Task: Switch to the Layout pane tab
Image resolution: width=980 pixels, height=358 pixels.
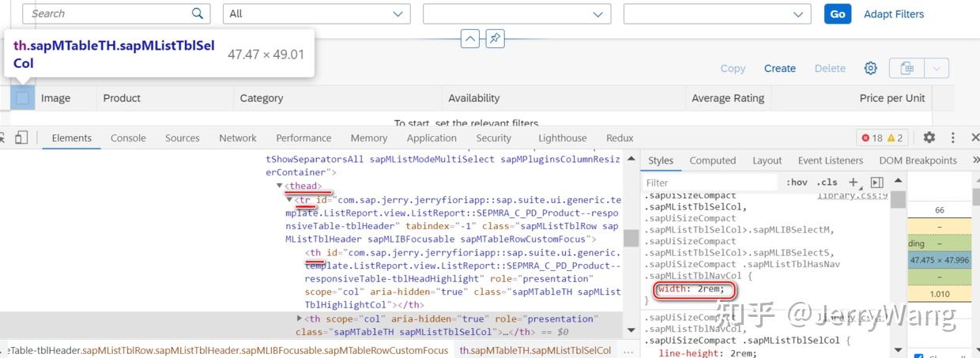Action: 767,160
